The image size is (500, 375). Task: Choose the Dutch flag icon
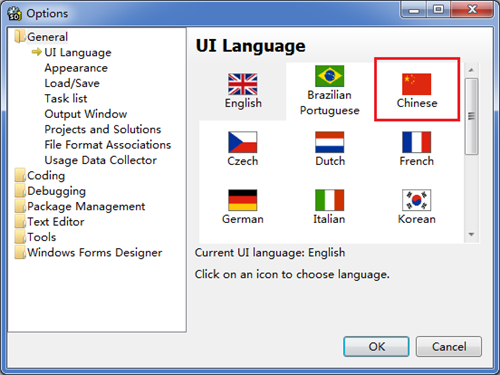(329, 142)
